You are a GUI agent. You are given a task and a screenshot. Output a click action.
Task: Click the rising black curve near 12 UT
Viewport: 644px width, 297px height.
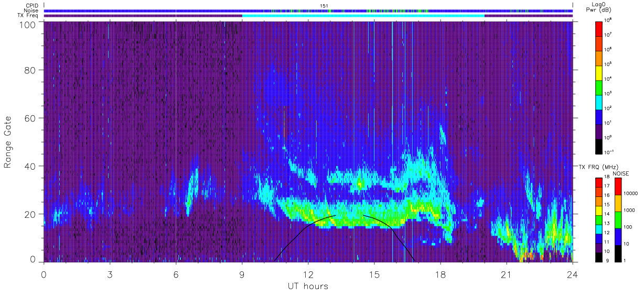(x=305, y=228)
